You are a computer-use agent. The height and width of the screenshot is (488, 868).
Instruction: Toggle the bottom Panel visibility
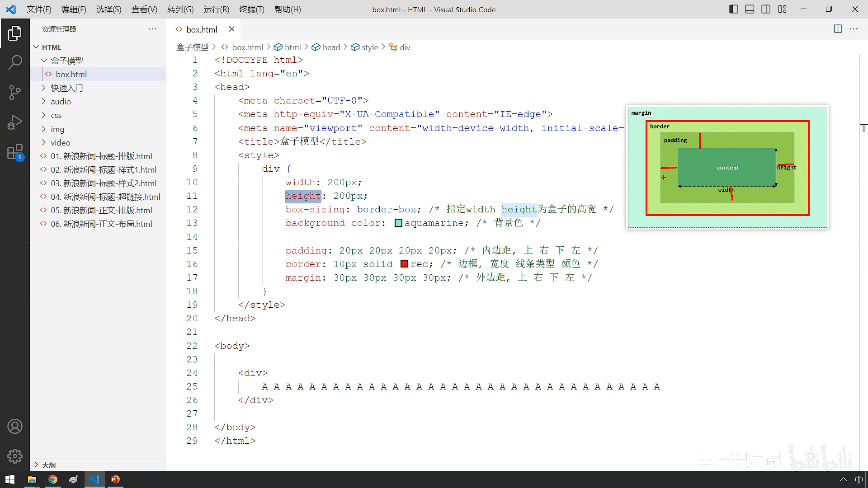point(750,9)
